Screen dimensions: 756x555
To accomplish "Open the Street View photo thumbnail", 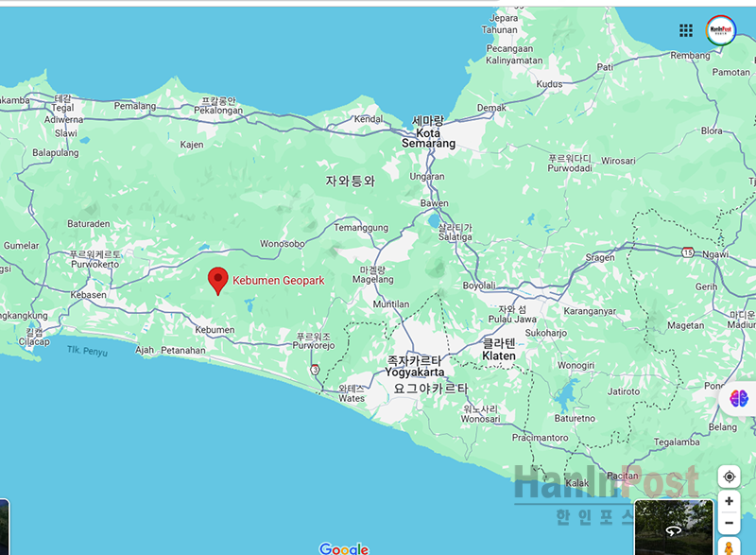I will pos(672,527).
